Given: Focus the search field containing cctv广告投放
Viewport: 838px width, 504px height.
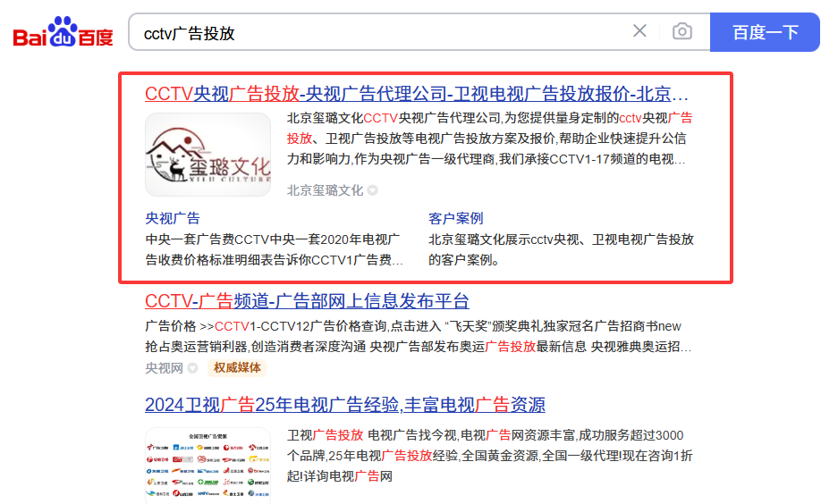Looking at the screenshot, I should click(x=376, y=32).
